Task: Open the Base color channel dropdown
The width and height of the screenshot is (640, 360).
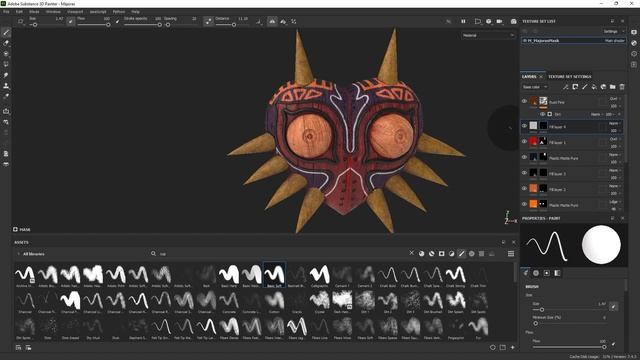Action: (535, 87)
